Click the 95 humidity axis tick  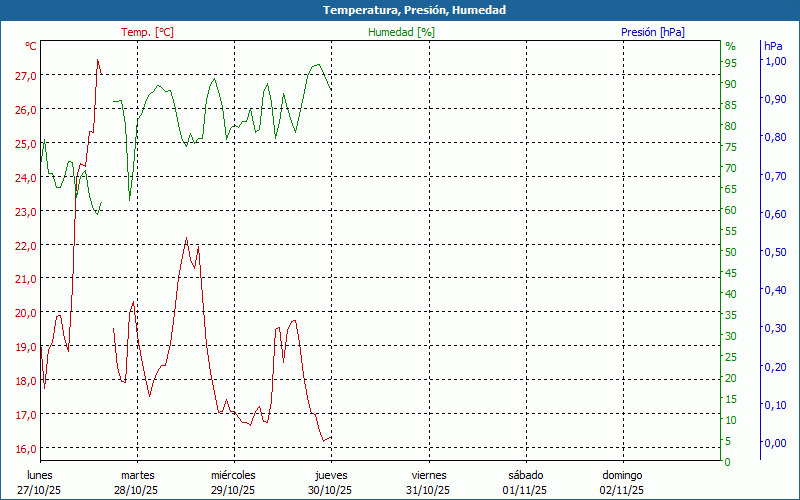point(730,63)
